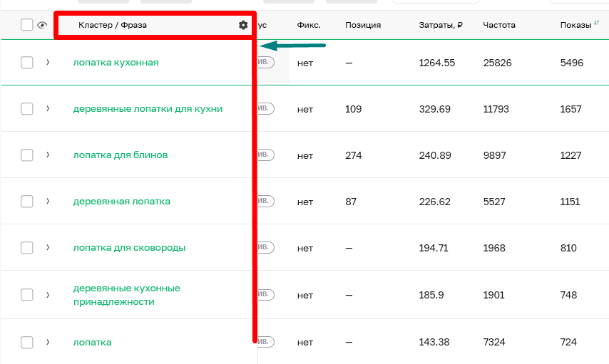Click the cost value 240.89

435,155
